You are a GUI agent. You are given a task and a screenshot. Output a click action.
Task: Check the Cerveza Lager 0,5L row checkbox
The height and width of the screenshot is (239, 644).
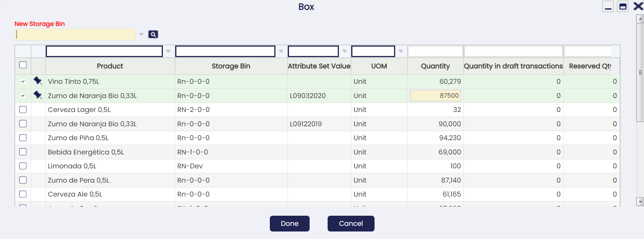tap(23, 109)
